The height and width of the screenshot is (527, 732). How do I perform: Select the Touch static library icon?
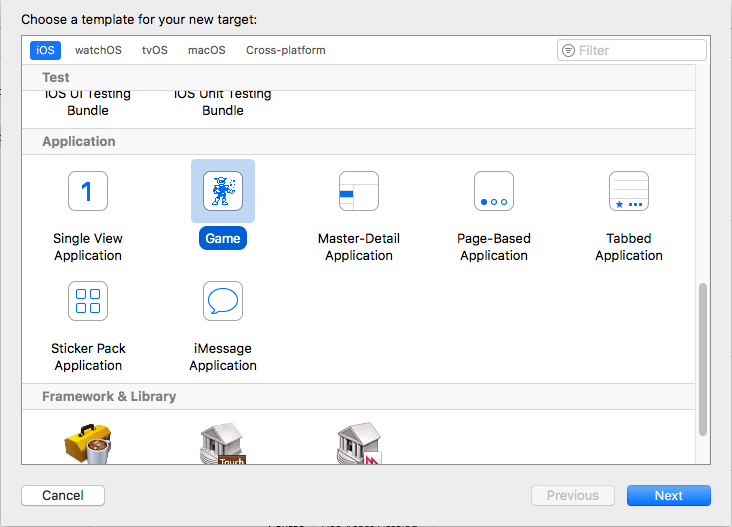223,443
